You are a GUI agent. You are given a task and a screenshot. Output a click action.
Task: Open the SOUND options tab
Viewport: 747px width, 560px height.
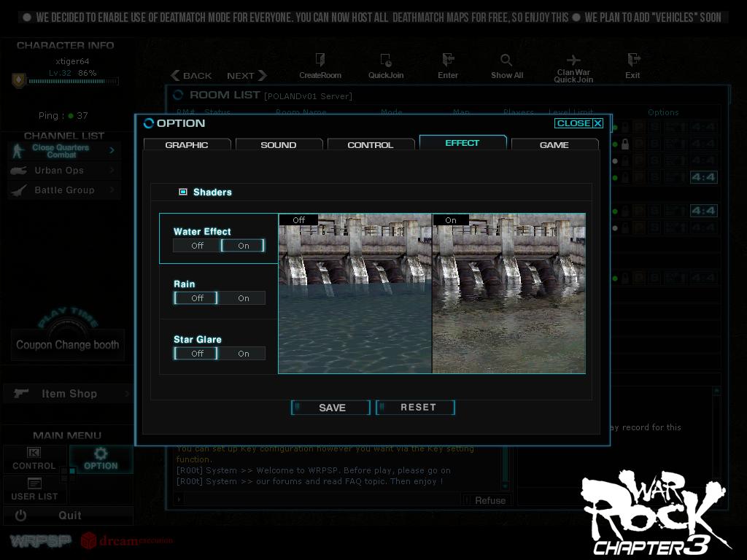coord(279,144)
